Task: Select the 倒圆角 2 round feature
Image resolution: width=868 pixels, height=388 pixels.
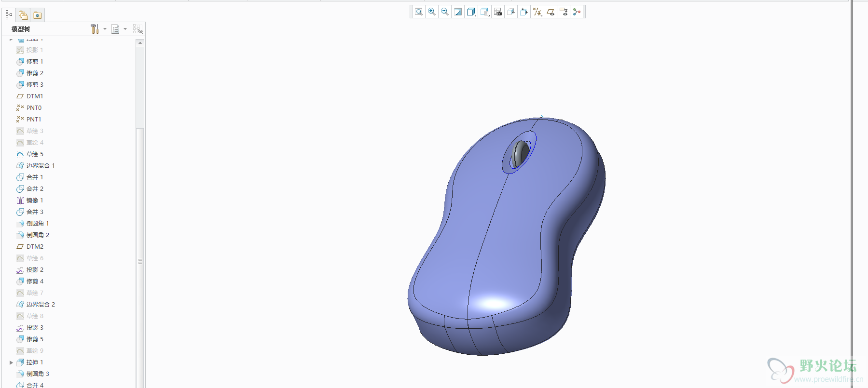Action: tap(32, 235)
